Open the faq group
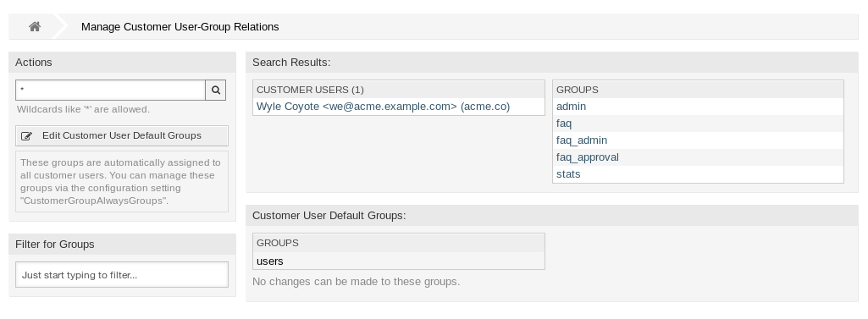 point(563,124)
